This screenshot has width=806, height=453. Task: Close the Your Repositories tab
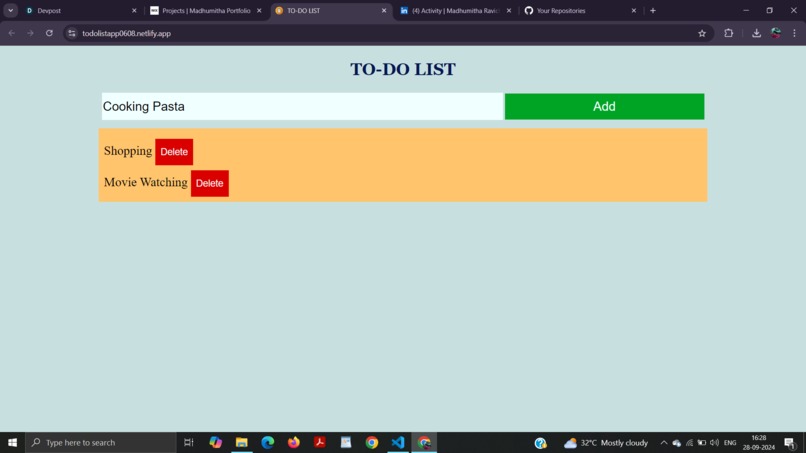tap(634, 10)
